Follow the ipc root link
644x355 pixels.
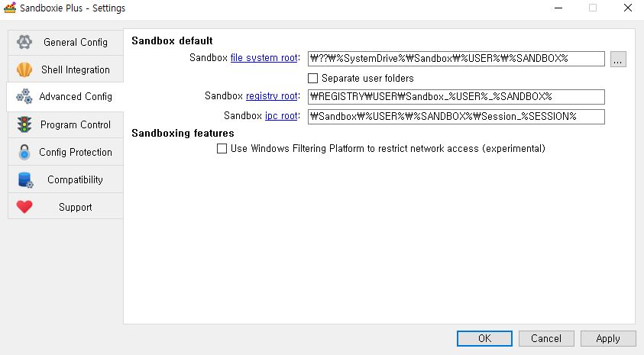tap(281, 116)
